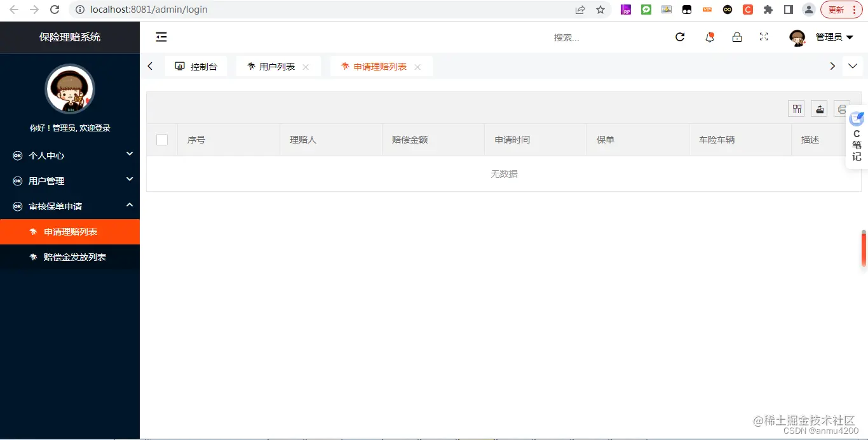Switch to the 用户列表 tab

[x=273, y=65]
